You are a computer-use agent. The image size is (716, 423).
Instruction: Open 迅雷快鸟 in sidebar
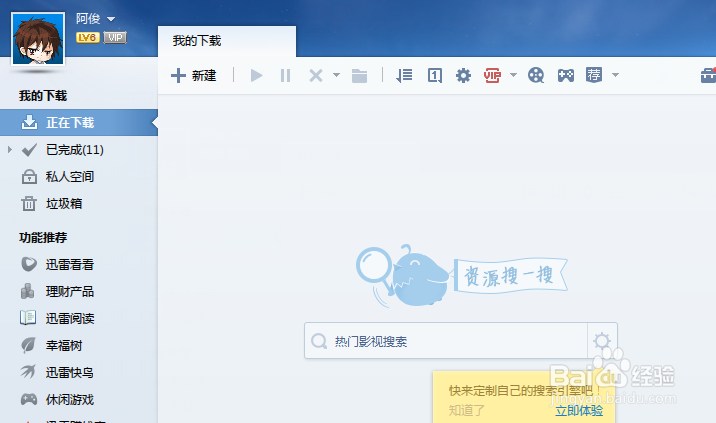(70, 372)
